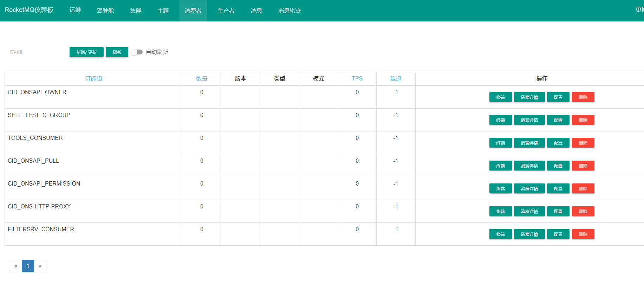Click 配置 for CID_ONSAPI_OWNER
This screenshot has height=304, width=644.
(558, 97)
